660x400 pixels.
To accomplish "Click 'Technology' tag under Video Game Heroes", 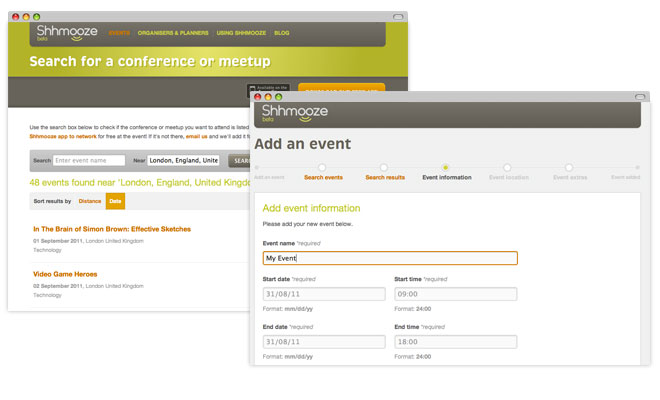I will click(x=47, y=295).
